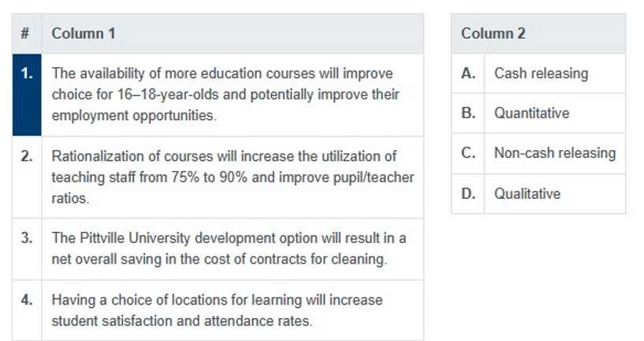Choose the choice of learning locations statement

(x=217, y=311)
